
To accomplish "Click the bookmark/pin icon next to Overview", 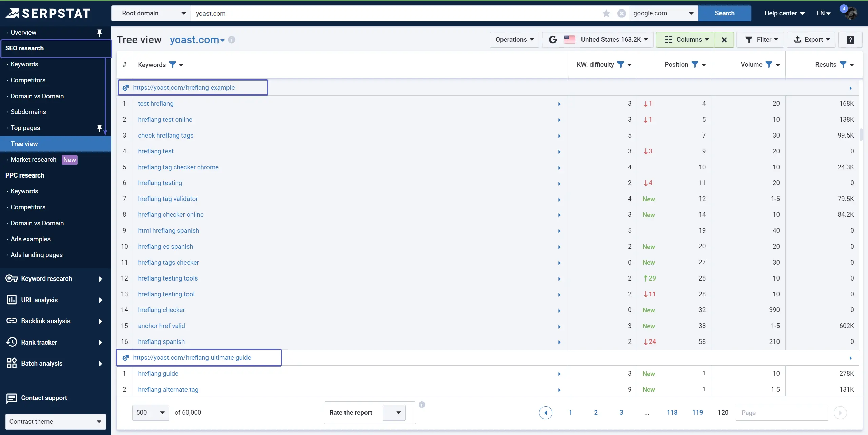I will click(x=99, y=32).
